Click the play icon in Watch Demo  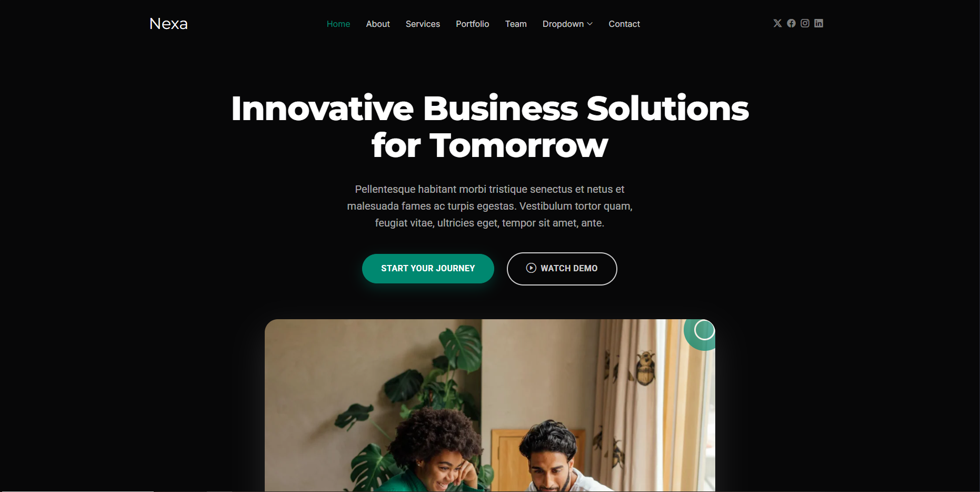[531, 268]
